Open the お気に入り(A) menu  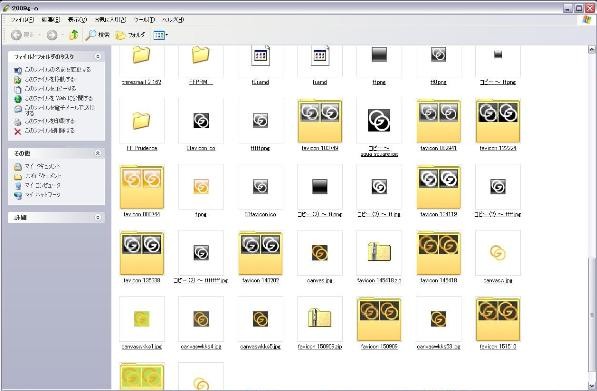[110, 19]
